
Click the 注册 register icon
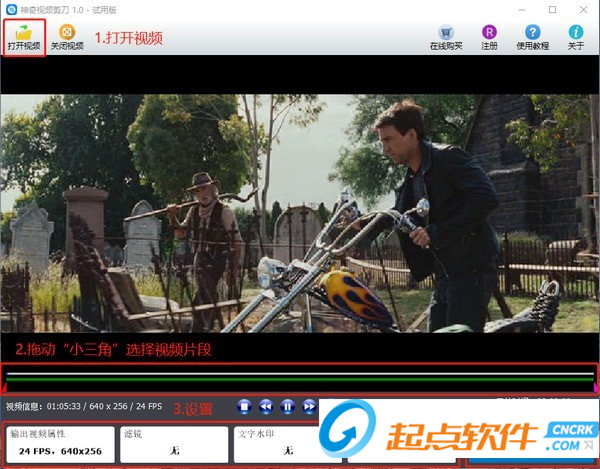(489, 37)
